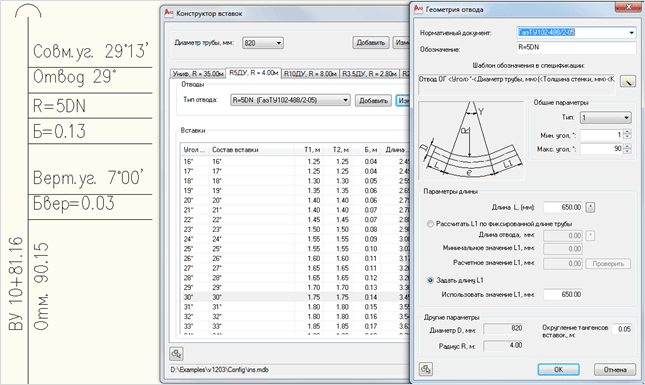Click the pick button beside Длина L
Viewport: 645px width, 385px height.
click(x=590, y=207)
